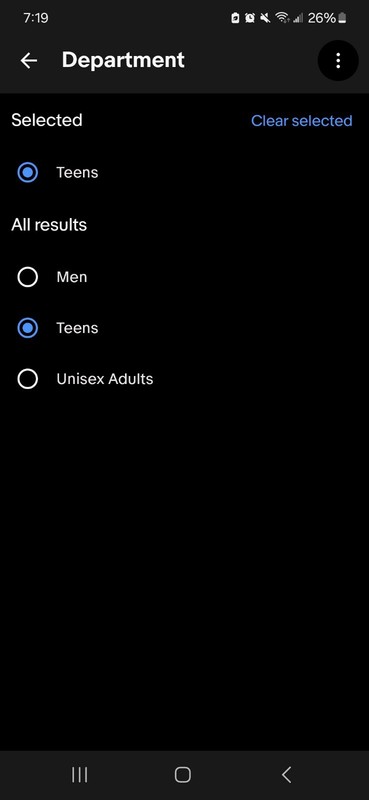The image size is (369, 800).
Task: Tap the Department page title
Action: coord(123,60)
